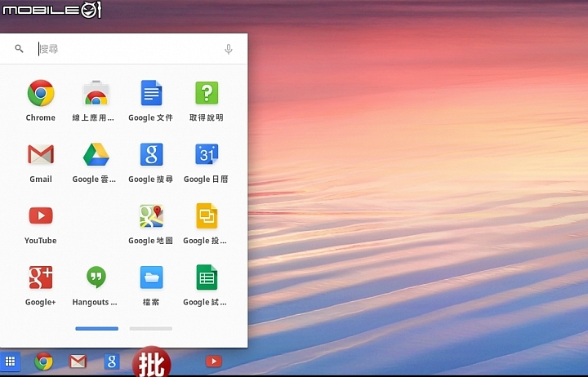588x377 pixels.
Task: Open the 取得說明 help app
Action: pyautogui.click(x=207, y=93)
